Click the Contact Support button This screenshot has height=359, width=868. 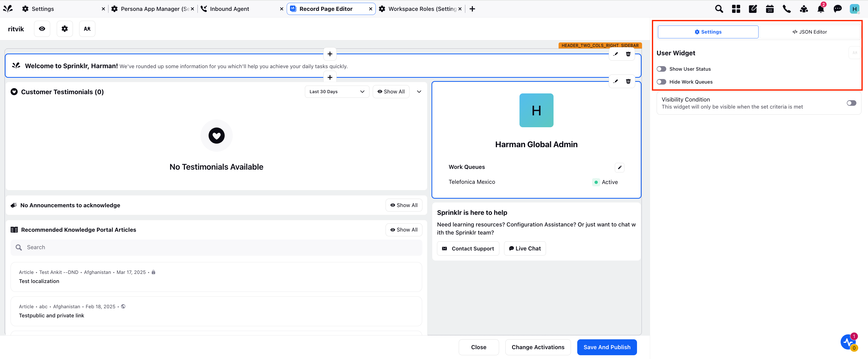point(468,248)
